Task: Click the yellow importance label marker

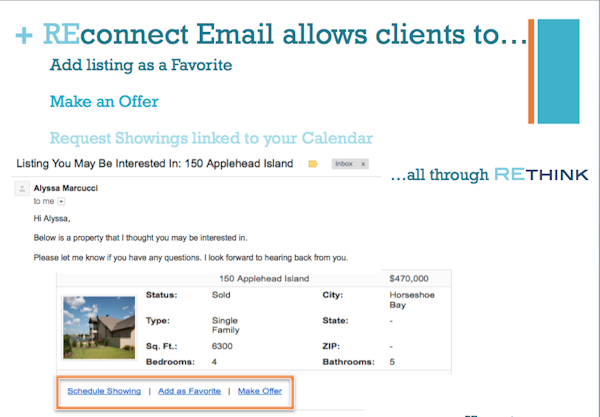Action: [x=313, y=163]
